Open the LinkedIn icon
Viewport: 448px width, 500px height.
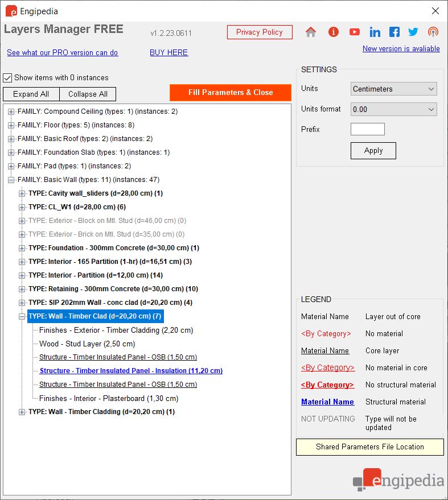tap(375, 32)
